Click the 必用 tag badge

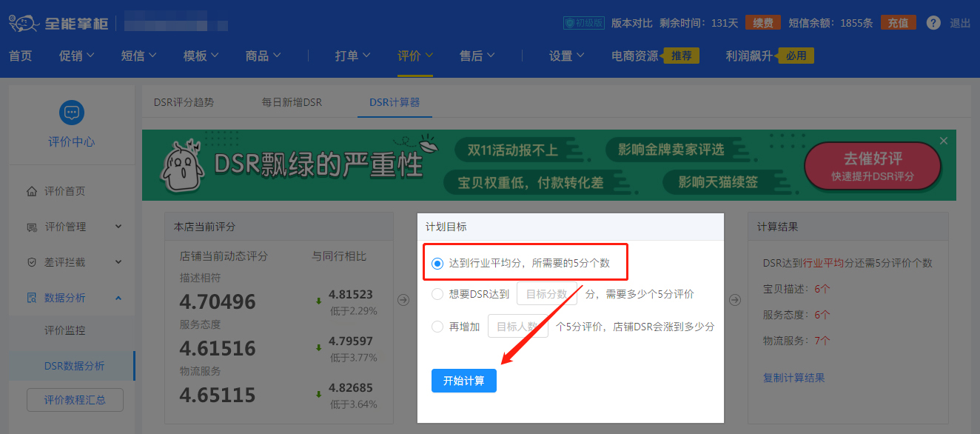(x=796, y=56)
